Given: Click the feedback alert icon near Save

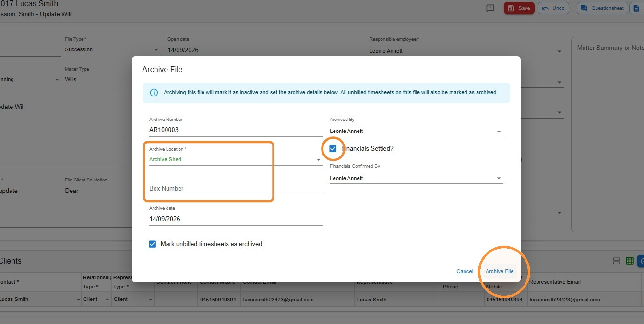Looking at the screenshot, I should (490, 8).
